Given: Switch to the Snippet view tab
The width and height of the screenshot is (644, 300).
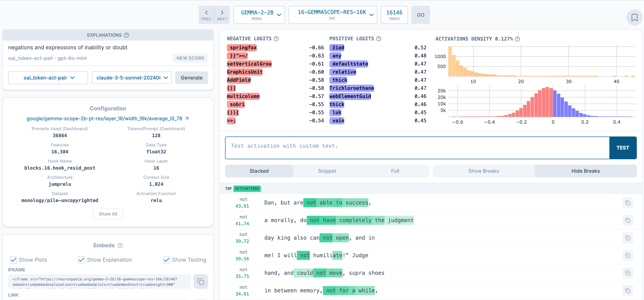Looking at the screenshot, I should click(x=327, y=171).
